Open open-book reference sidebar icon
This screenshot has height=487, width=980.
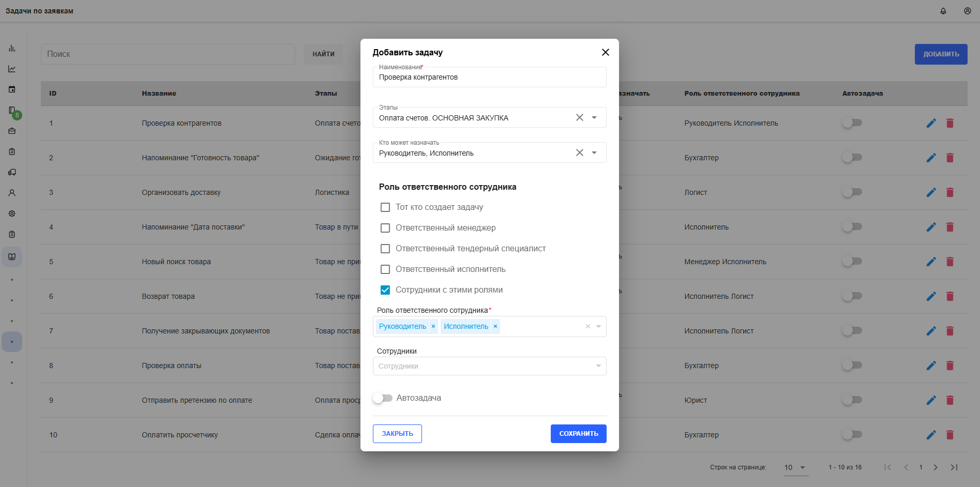[x=12, y=256]
